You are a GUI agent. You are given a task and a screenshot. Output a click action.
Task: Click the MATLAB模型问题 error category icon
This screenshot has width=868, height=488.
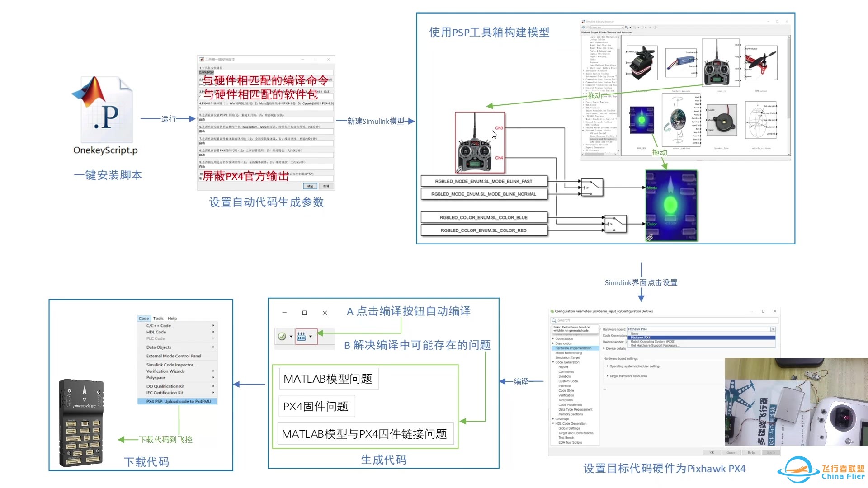click(329, 378)
